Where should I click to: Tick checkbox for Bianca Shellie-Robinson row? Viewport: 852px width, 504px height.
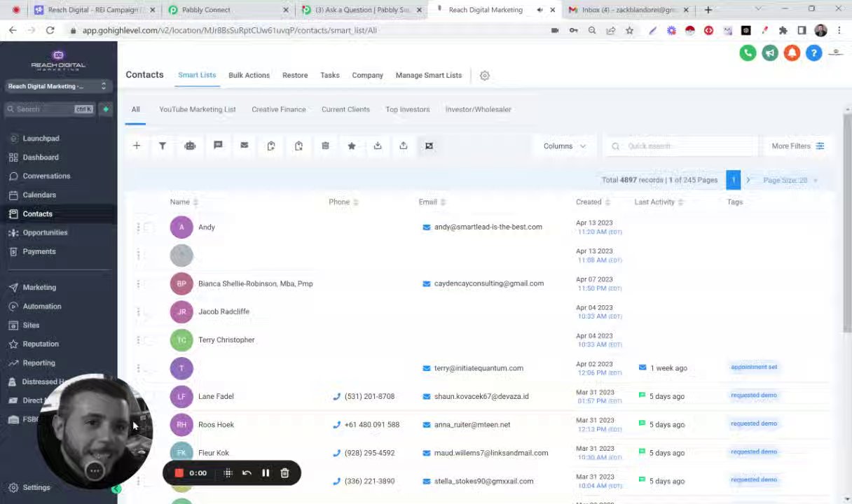click(x=149, y=283)
